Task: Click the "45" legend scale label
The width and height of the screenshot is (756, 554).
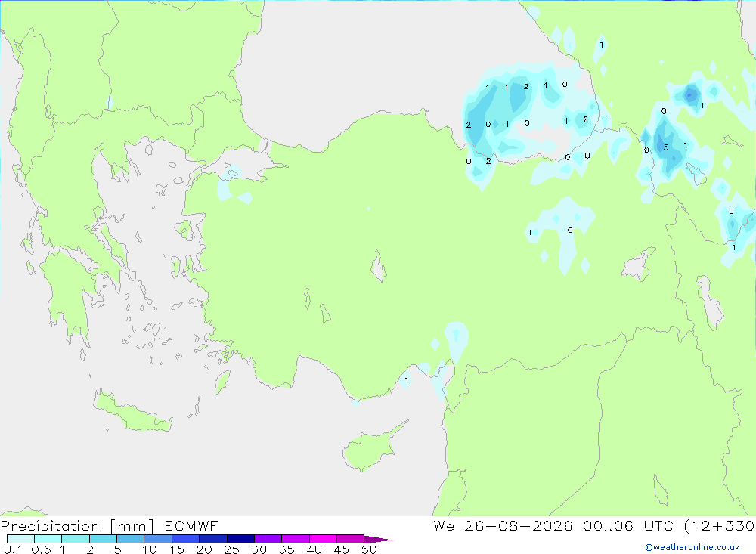Action: point(342,549)
